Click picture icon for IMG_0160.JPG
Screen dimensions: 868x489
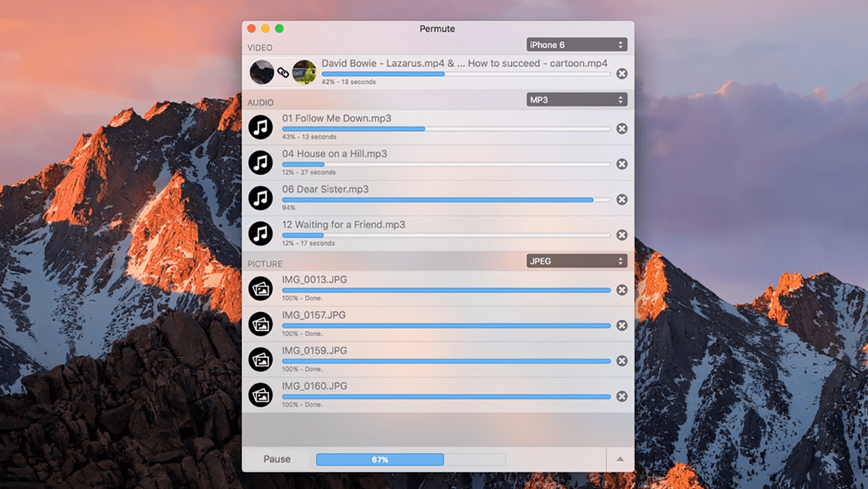point(260,395)
